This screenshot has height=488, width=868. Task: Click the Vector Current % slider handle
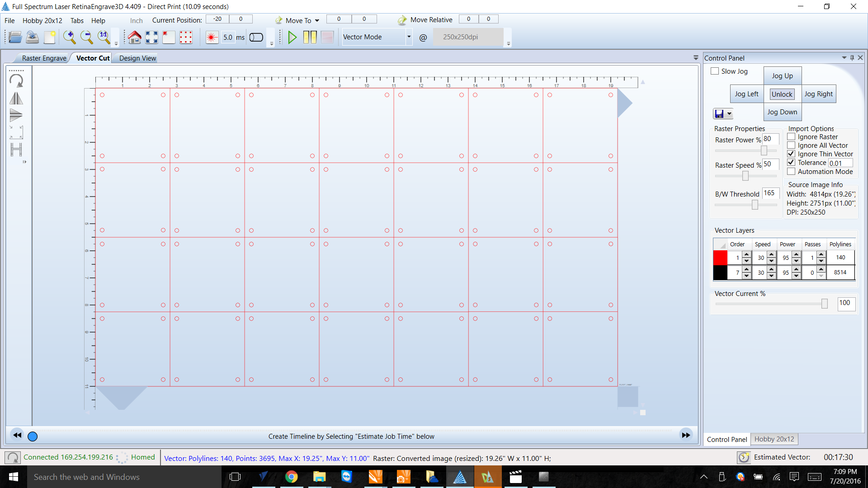point(824,304)
